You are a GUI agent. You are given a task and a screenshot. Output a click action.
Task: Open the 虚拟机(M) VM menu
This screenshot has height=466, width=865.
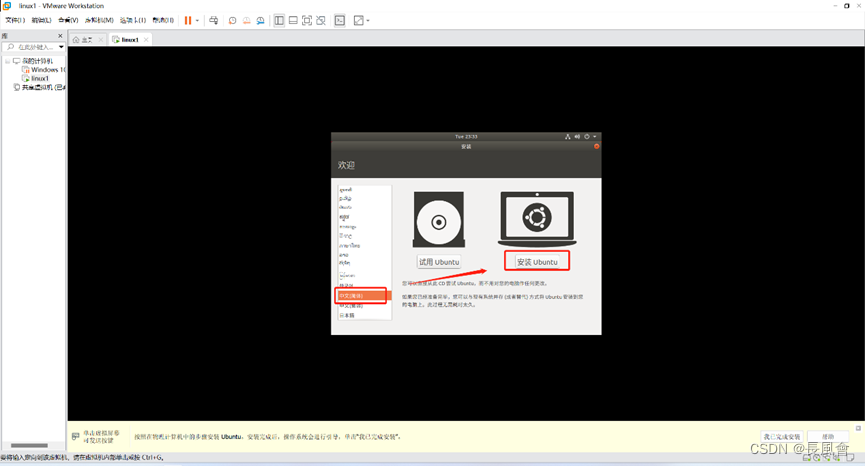pyautogui.click(x=99, y=20)
